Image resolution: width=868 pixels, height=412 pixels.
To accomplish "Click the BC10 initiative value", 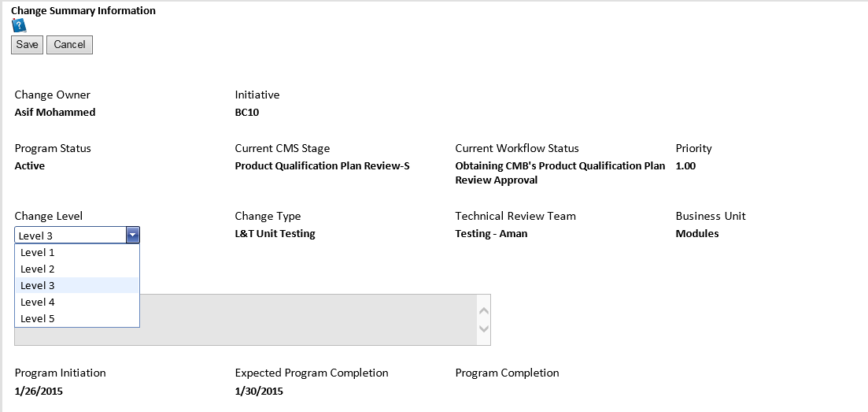I will pos(247,113).
